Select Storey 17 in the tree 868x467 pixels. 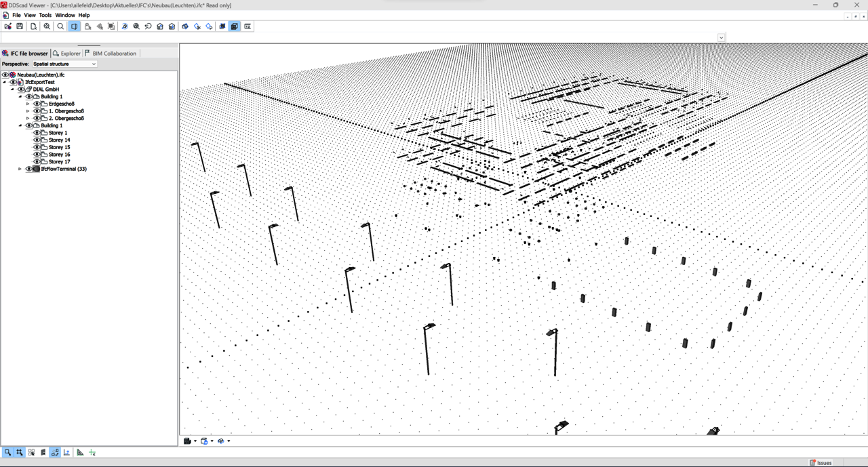click(x=59, y=162)
